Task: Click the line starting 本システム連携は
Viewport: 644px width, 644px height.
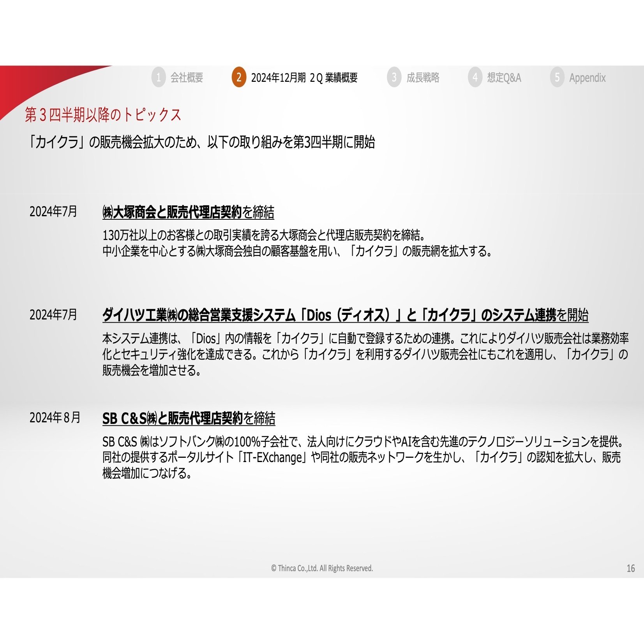Action: (365, 338)
